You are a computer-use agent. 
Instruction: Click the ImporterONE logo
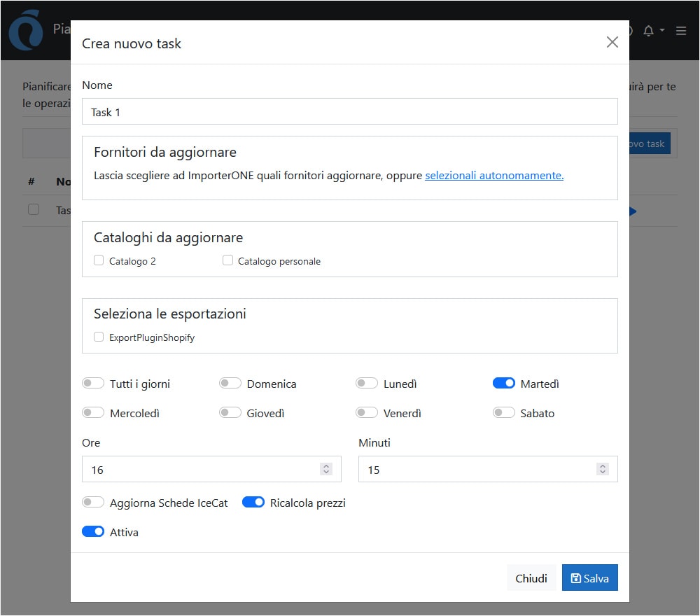pyautogui.click(x=26, y=31)
